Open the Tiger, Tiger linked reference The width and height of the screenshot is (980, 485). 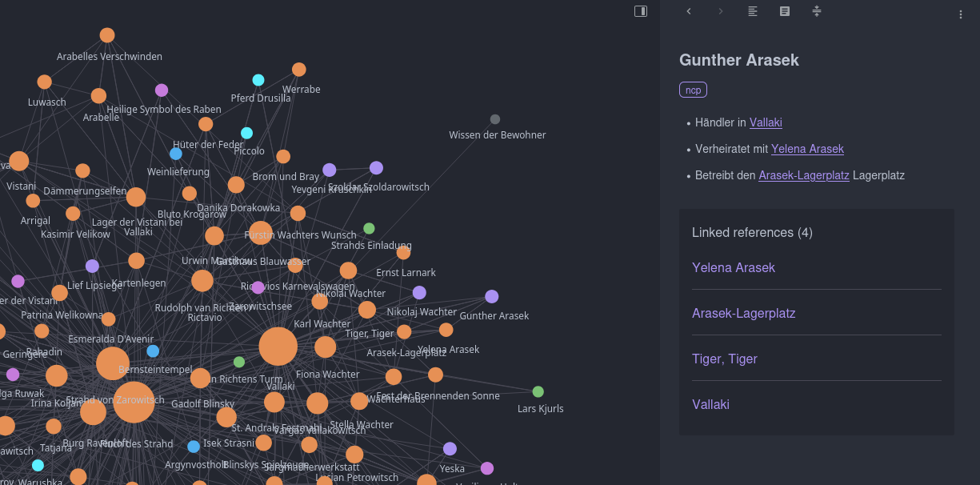pyautogui.click(x=725, y=359)
